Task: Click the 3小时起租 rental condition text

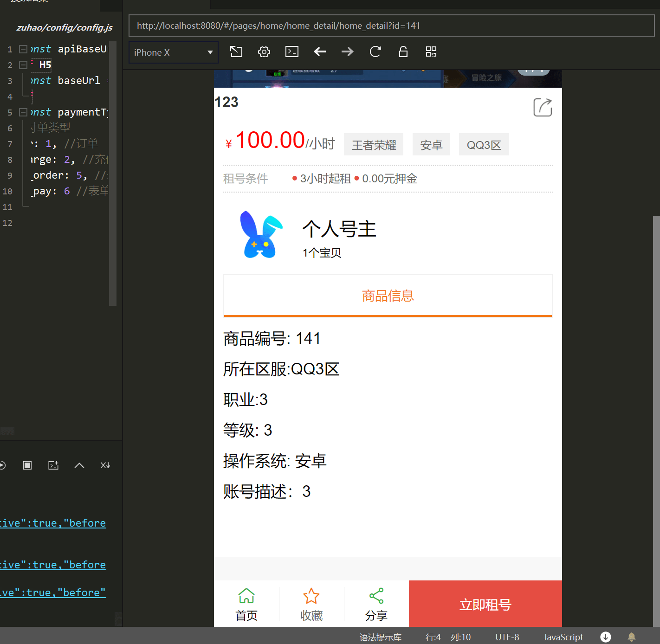Action: point(325,179)
